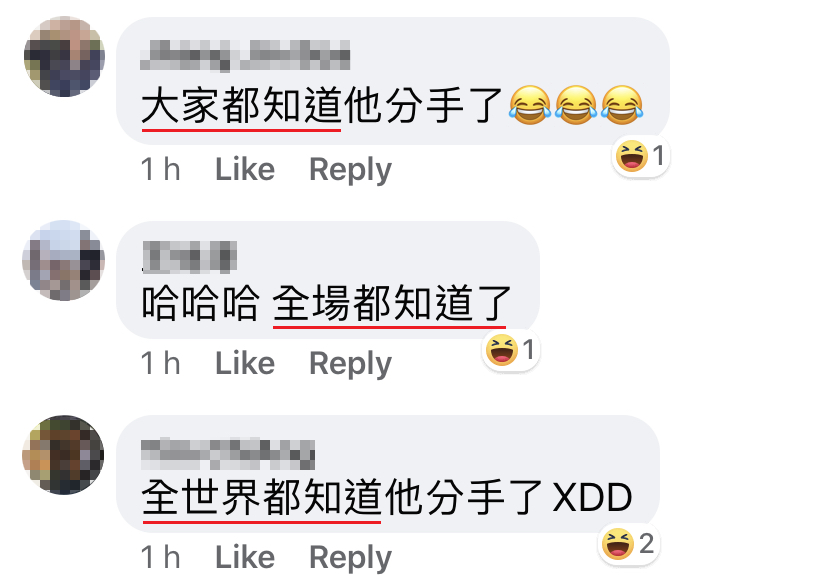Reply to the comment 大家都知道他分手了
Viewport: 828px width, 584px height.
350,170
